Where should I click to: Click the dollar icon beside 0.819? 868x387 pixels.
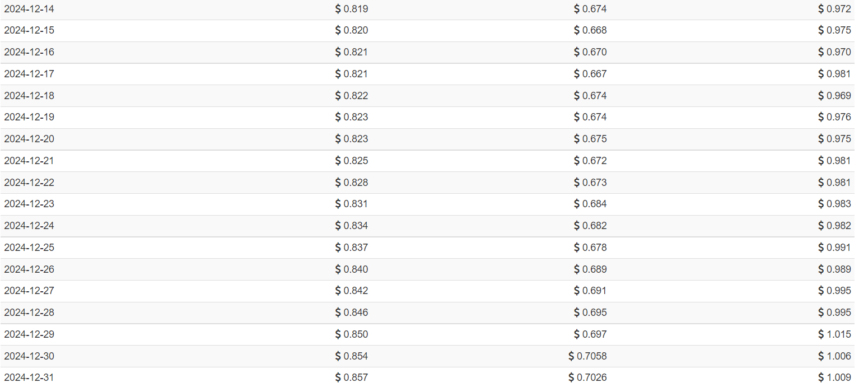(338, 9)
